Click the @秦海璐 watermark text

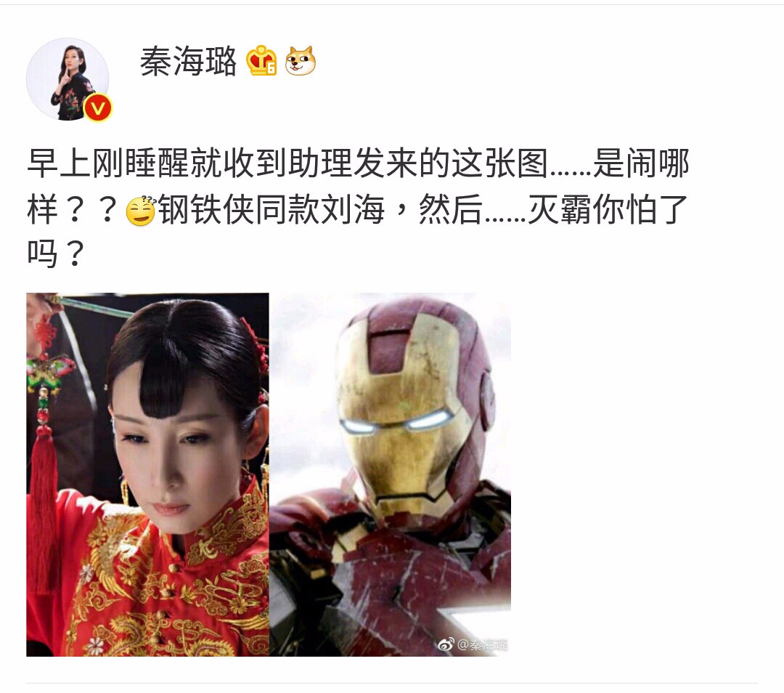[483, 645]
